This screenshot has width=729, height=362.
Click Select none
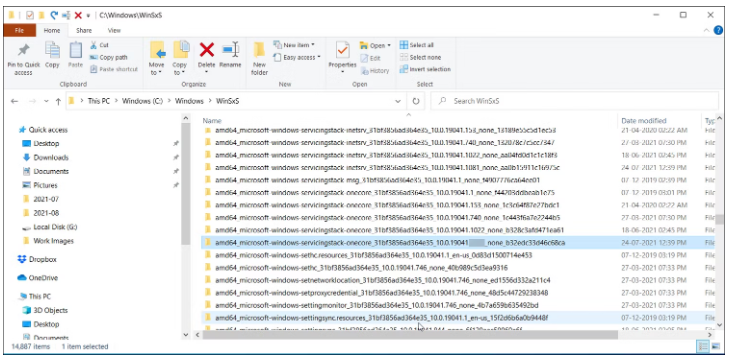tap(420, 57)
